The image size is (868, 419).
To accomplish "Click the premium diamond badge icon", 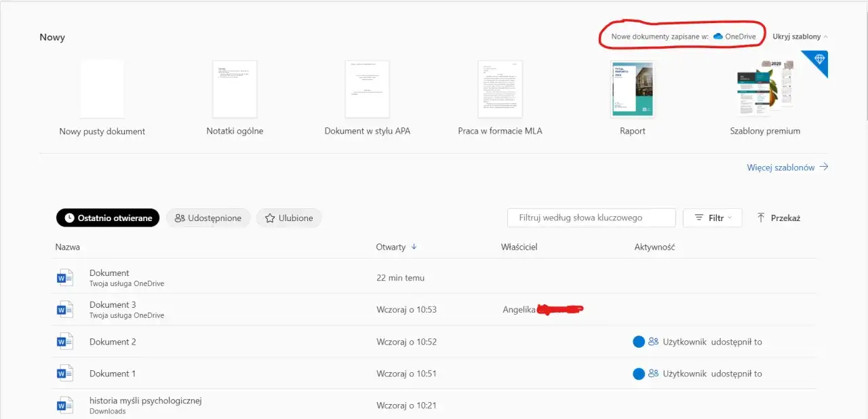I will [819, 60].
